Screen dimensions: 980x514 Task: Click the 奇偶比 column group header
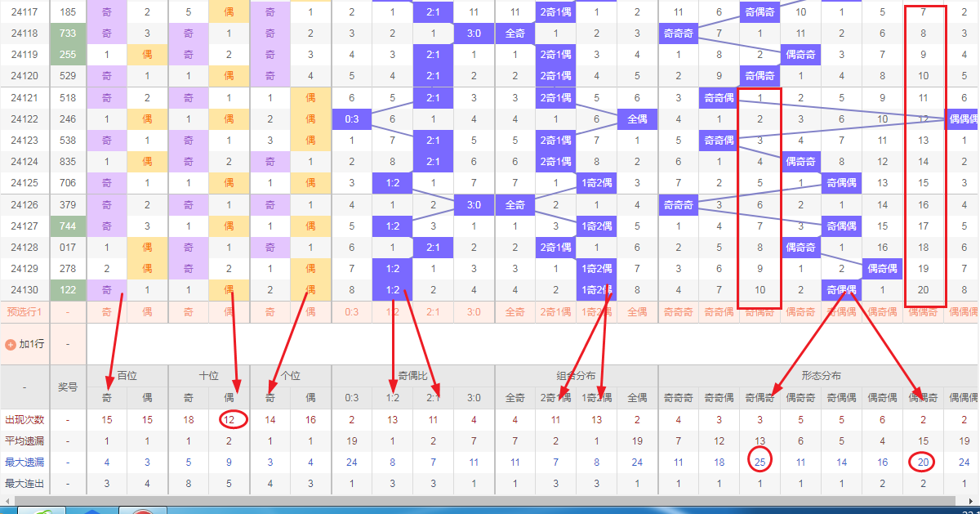click(x=412, y=376)
